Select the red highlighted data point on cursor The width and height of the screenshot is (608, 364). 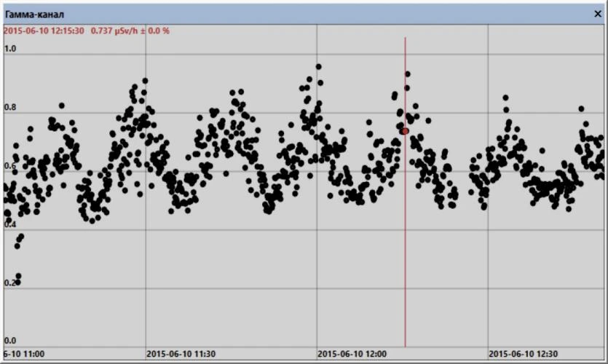coord(405,132)
